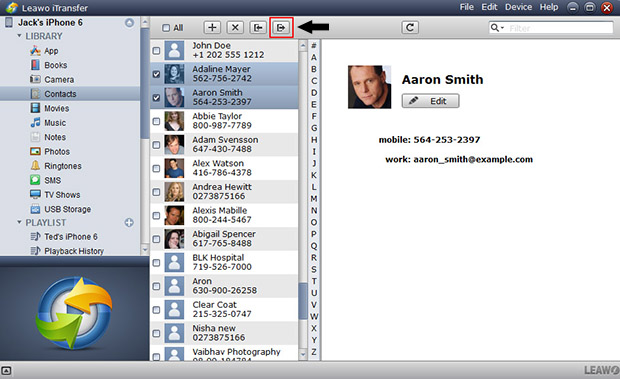The width and height of the screenshot is (620, 379).
Task: Click the contact list scroll up arrow
Action: (x=303, y=45)
